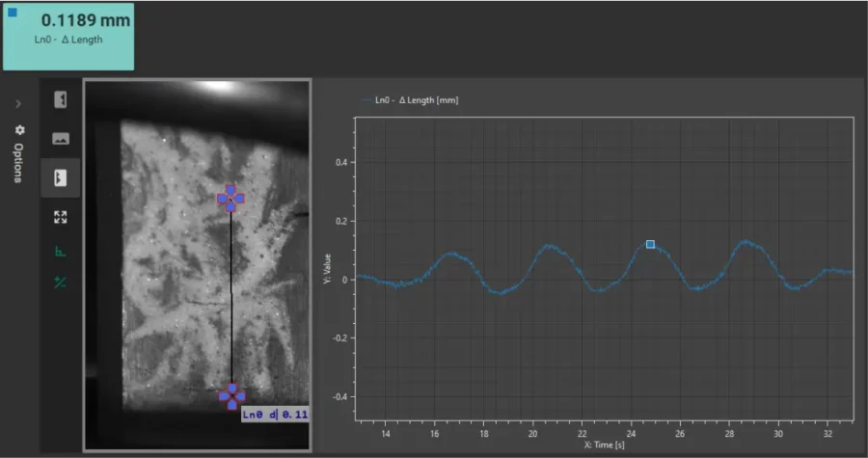Click the green axes chart icon
This screenshot has height=458, width=868.
61,252
